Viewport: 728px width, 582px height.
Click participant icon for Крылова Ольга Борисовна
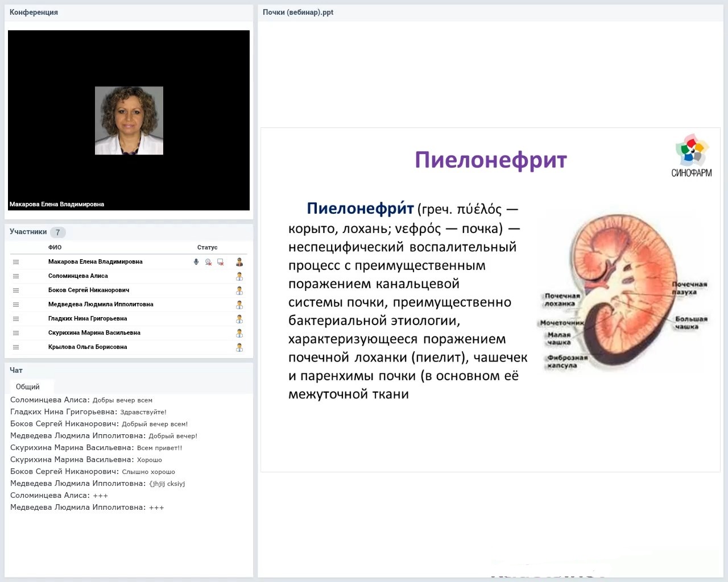coord(239,347)
